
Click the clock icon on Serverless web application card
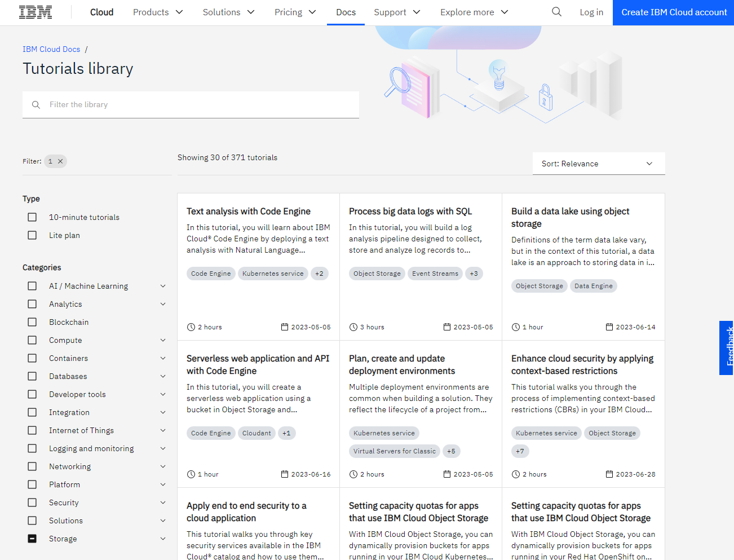[x=191, y=474]
